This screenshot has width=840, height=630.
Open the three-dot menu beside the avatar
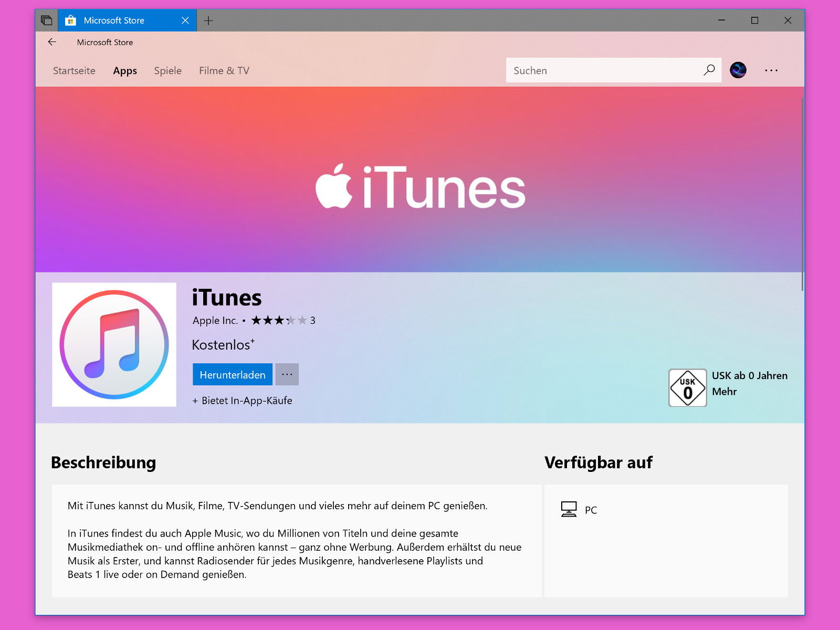point(771,70)
